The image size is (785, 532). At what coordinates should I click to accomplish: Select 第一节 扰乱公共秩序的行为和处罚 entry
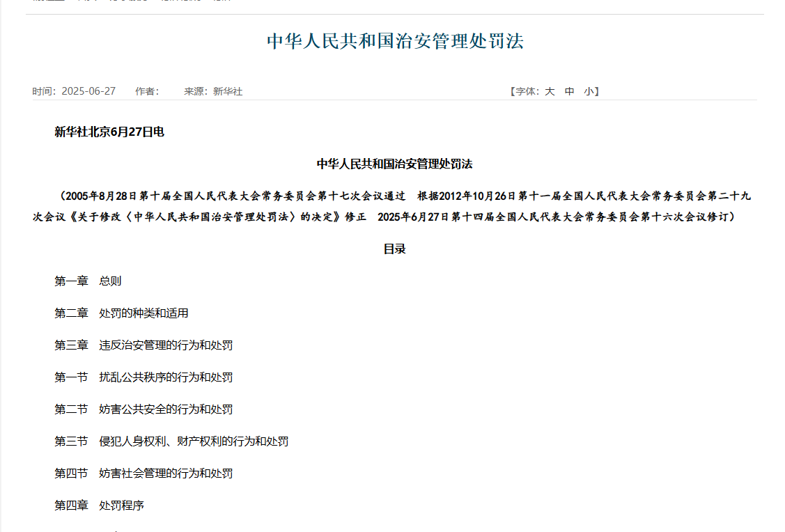pyautogui.click(x=143, y=377)
